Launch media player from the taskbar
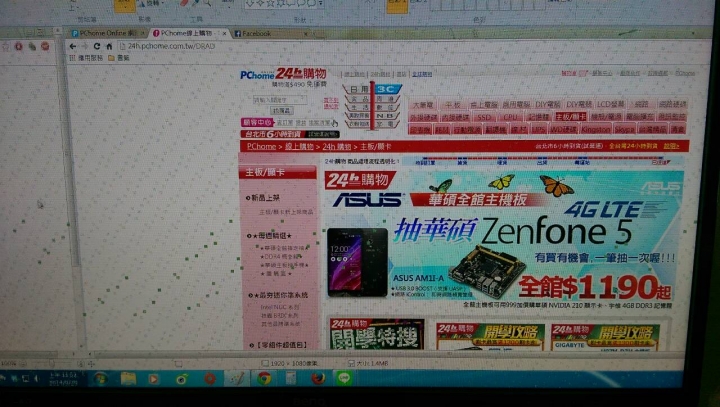The width and height of the screenshot is (720, 407). pos(153,379)
